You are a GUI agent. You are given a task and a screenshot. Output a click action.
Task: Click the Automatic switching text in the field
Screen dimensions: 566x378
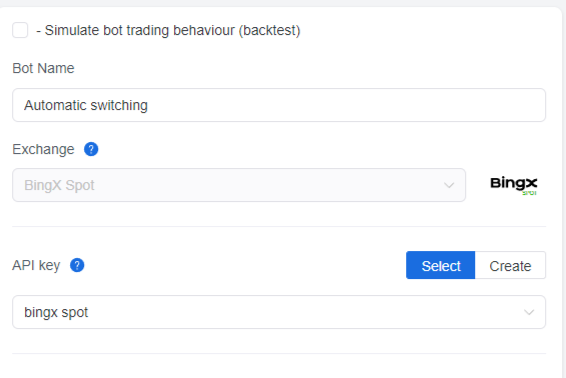click(86, 105)
